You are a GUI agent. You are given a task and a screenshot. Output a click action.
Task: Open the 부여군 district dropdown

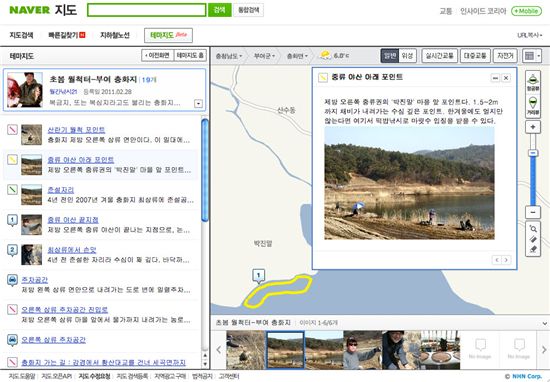(264, 56)
